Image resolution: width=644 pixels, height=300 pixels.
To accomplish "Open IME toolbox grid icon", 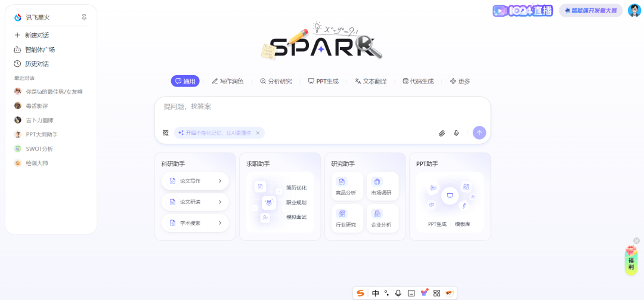I will coord(437,293).
